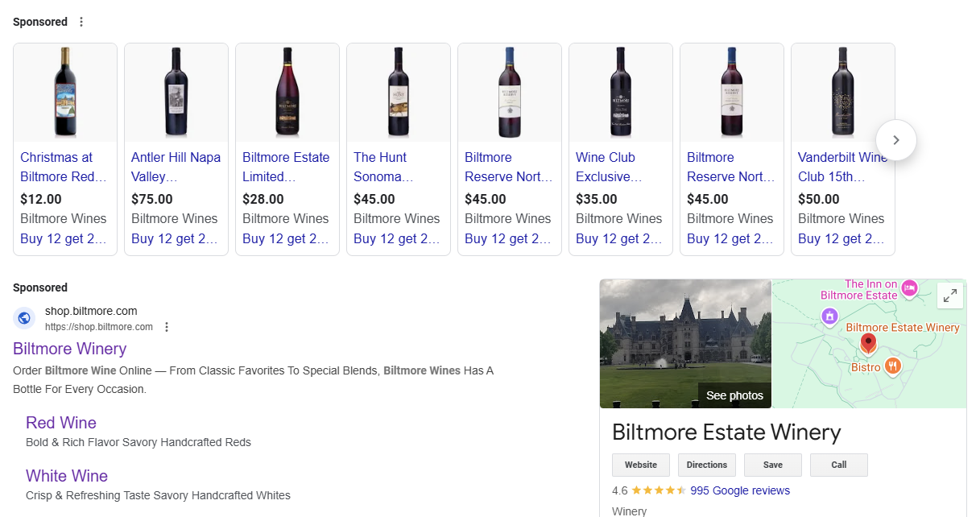The image size is (980, 517).
Task: Open the Biltmore Winery ad headline link
Action: [x=70, y=349]
